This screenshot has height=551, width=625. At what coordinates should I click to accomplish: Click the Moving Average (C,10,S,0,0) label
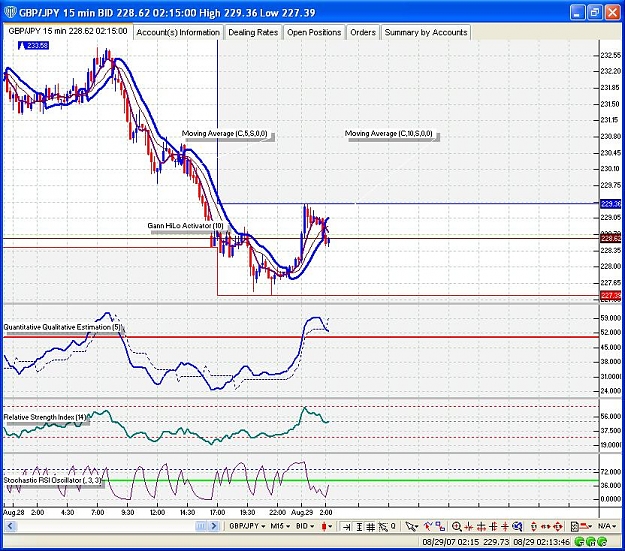pos(389,134)
